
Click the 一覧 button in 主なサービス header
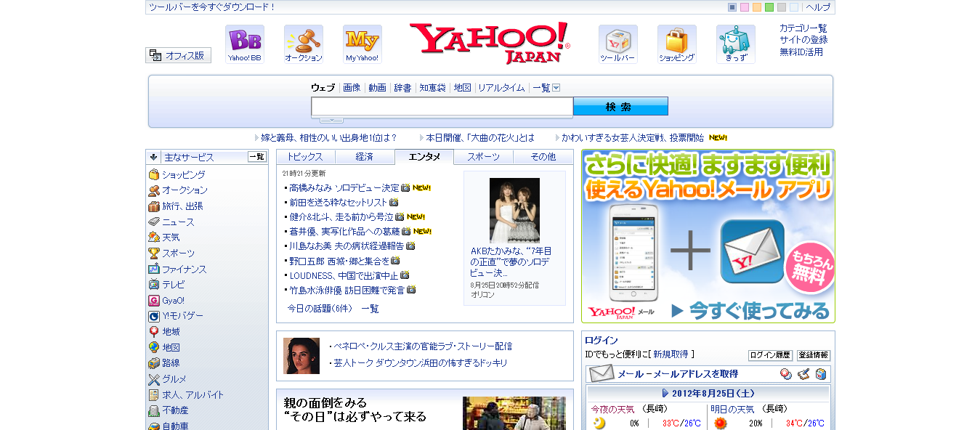257,157
